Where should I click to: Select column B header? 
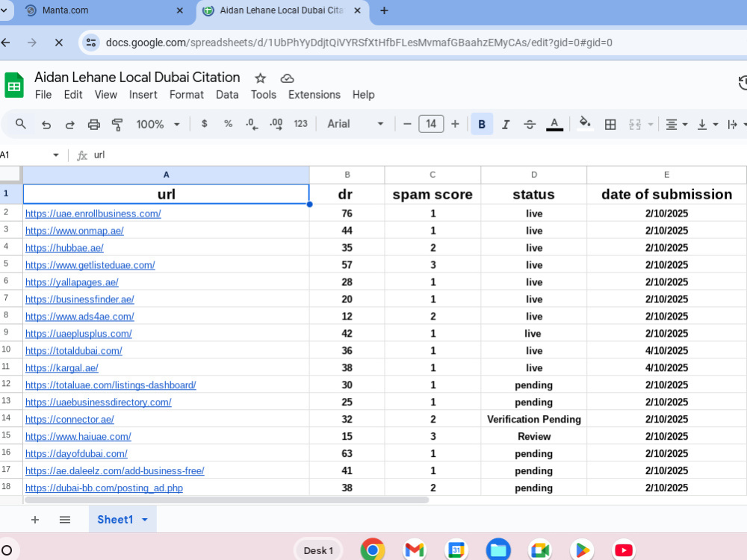click(x=347, y=175)
